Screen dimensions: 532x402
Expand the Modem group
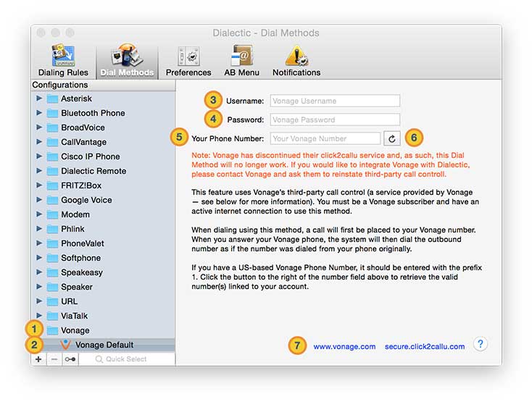click(x=39, y=214)
